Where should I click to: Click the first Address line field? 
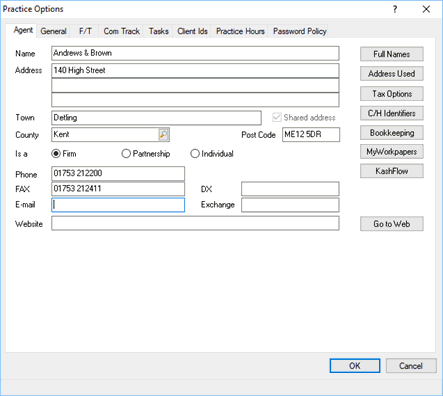click(x=195, y=71)
